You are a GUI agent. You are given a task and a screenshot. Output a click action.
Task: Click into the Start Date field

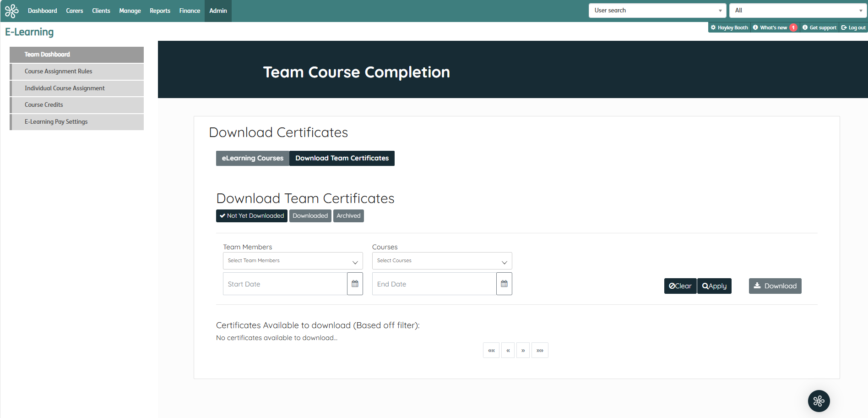click(x=285, y=284)
